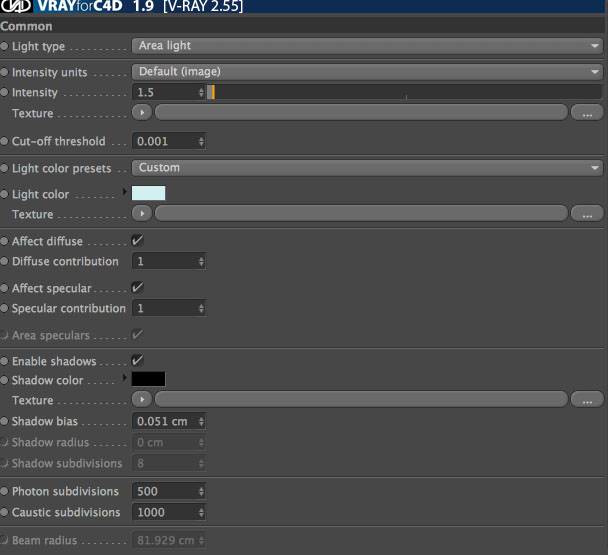Open the Light color swatch picker
The image size is (608, 555).
[149, 193]
